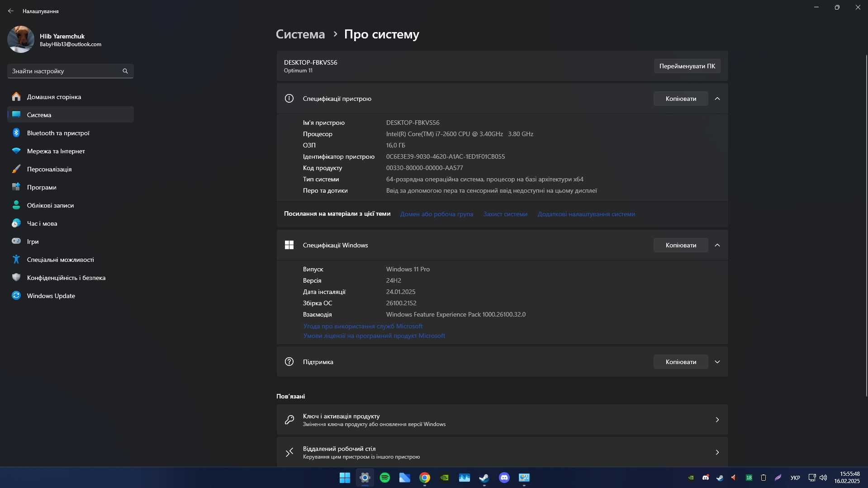Focus the 'Знайти настройку' search field
The width and height of the screenshot is (868, 488).
click(x=70, y=71)
